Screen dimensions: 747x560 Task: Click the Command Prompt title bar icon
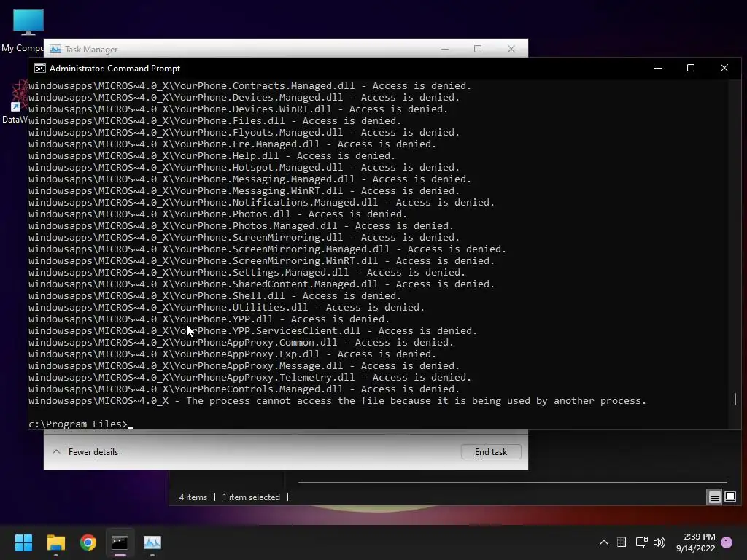[x=40, y=69]
